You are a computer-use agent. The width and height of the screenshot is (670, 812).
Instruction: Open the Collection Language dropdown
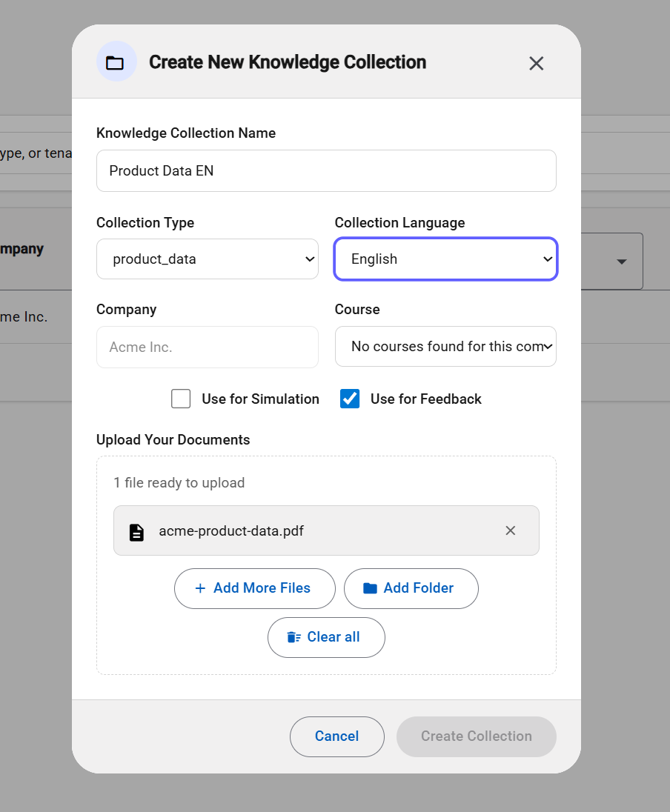point(445,259)
